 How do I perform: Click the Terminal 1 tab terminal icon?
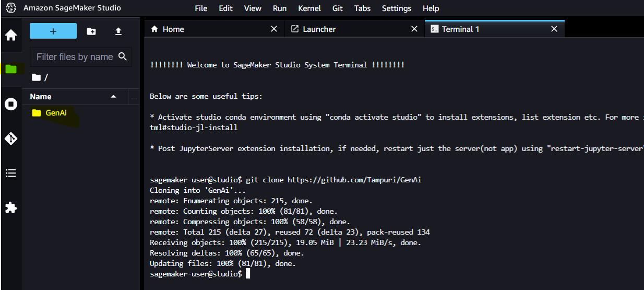tap(434, 29)
